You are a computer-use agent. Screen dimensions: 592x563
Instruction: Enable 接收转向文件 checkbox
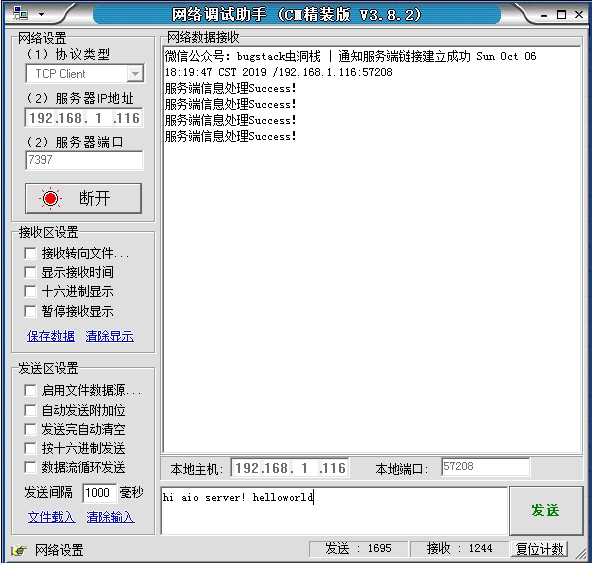[x=30, y=253]
